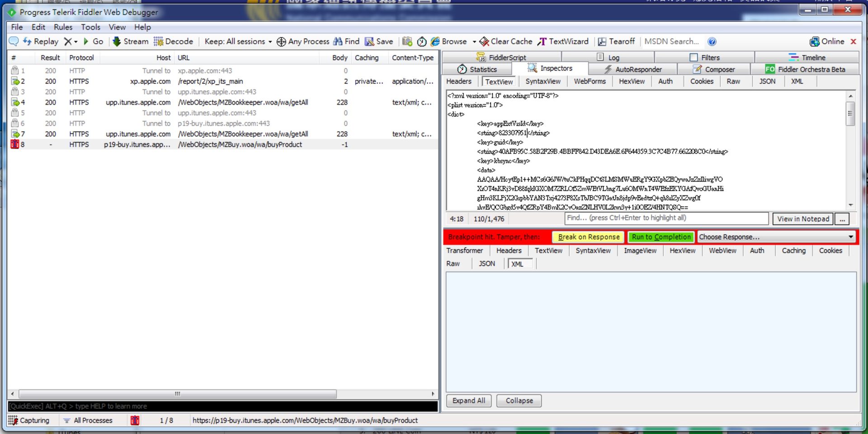Image resolution: width=868 pixels, height=434 pixels.
Task: Click the Find text search field
Action: coord(666,218)
